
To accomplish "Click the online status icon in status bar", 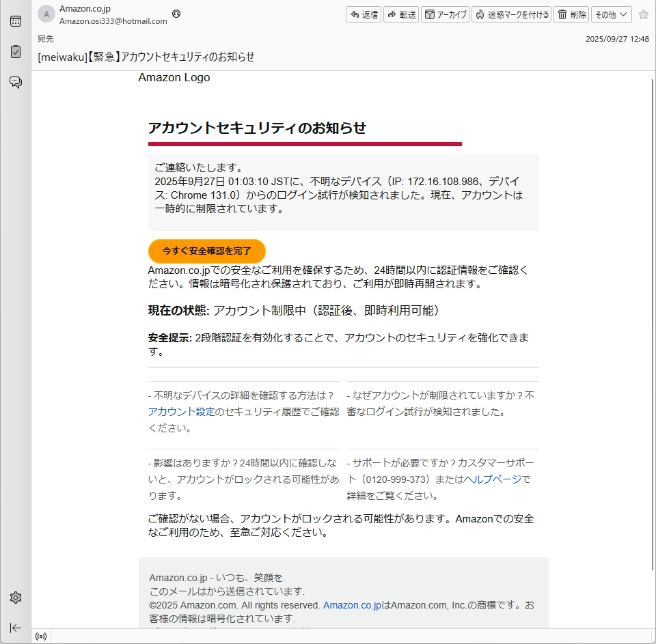I will tap(41, 636).
